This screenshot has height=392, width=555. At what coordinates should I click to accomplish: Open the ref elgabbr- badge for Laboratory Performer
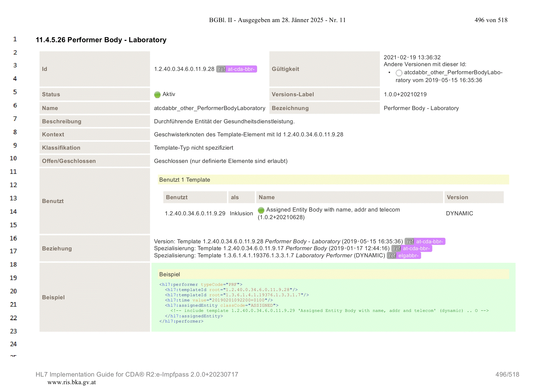click(x=404, y=256)
